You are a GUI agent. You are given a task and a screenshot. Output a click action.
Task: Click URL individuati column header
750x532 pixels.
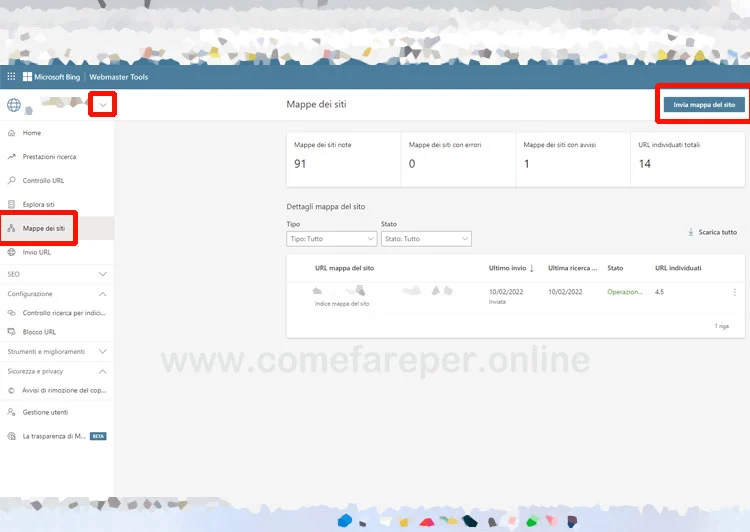pyautogui.click(x=678, y=268)
